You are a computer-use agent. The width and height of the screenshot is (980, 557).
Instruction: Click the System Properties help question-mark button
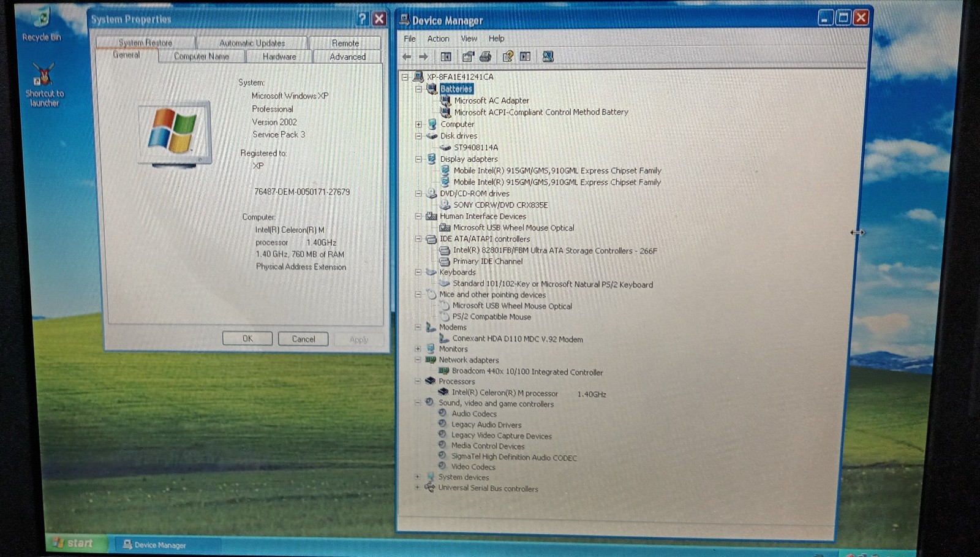(362, 19)
